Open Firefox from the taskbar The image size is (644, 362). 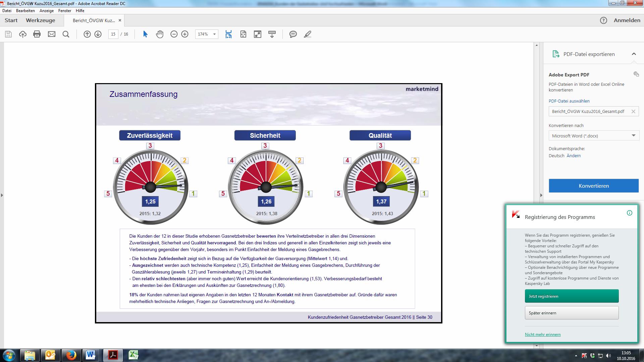click(71, 355)
